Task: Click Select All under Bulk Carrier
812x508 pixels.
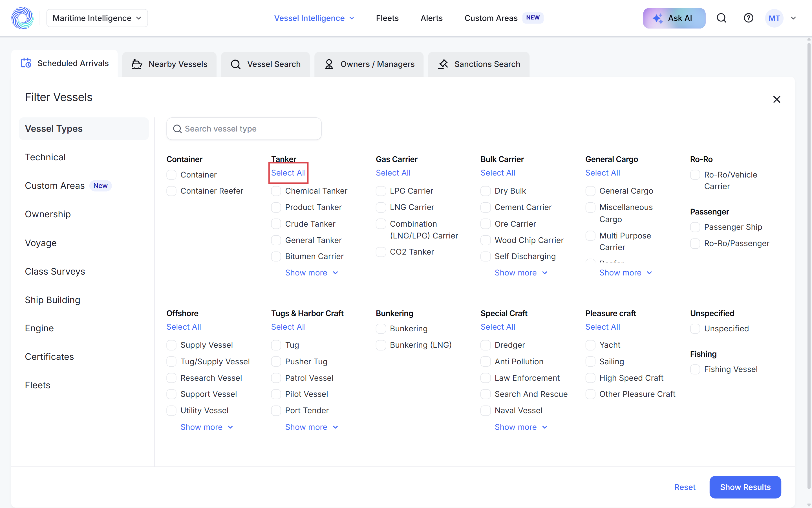Action: click(x=498, y=173)
